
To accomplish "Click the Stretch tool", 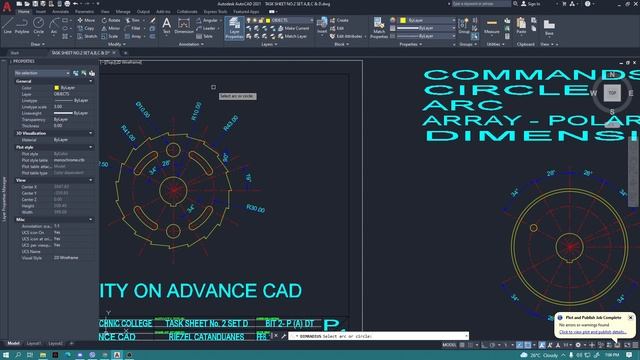I will coord(87,36).
